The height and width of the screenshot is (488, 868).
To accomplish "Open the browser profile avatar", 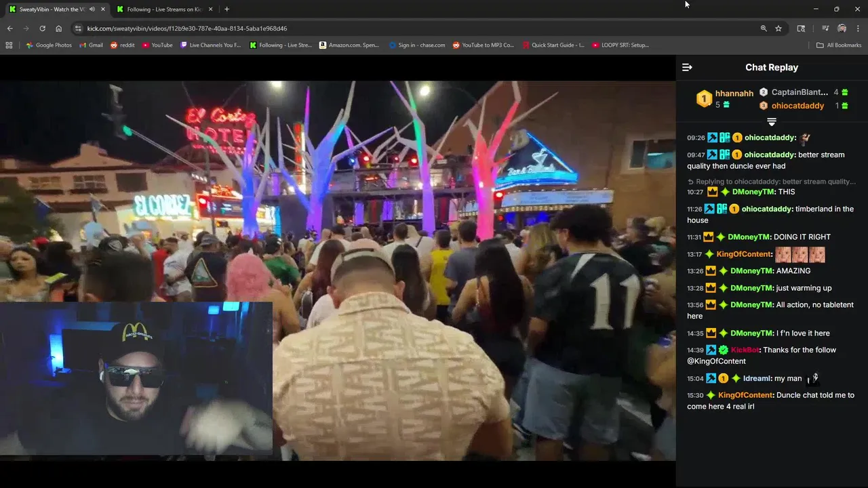I will (x=842, y=28).
